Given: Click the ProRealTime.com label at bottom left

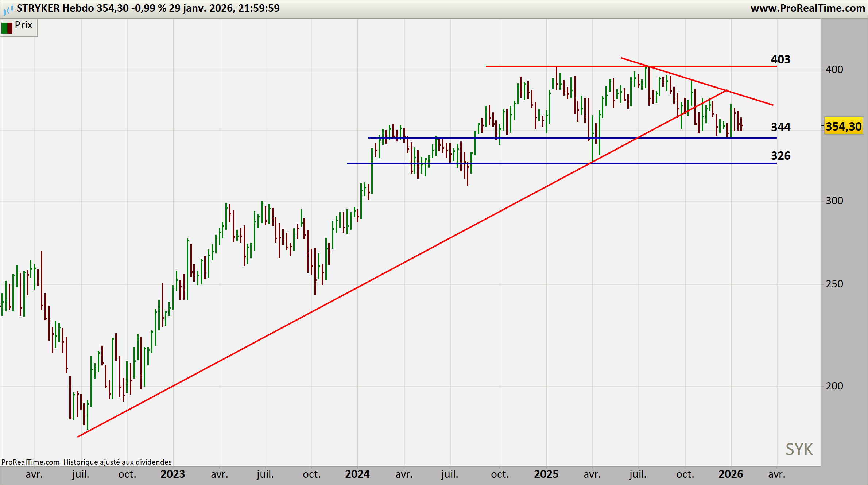Looking at the screenshot, I should [30, 462].
